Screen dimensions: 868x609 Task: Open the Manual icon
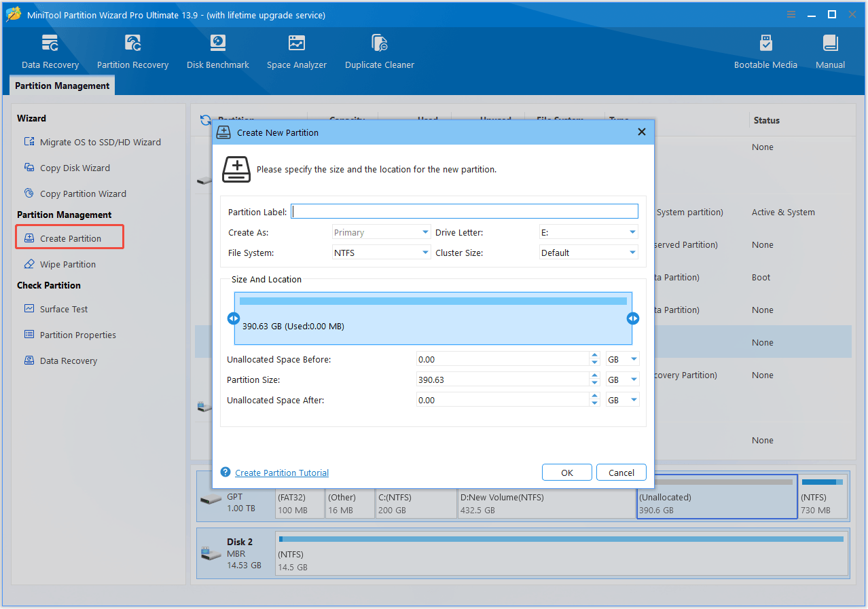830,52
